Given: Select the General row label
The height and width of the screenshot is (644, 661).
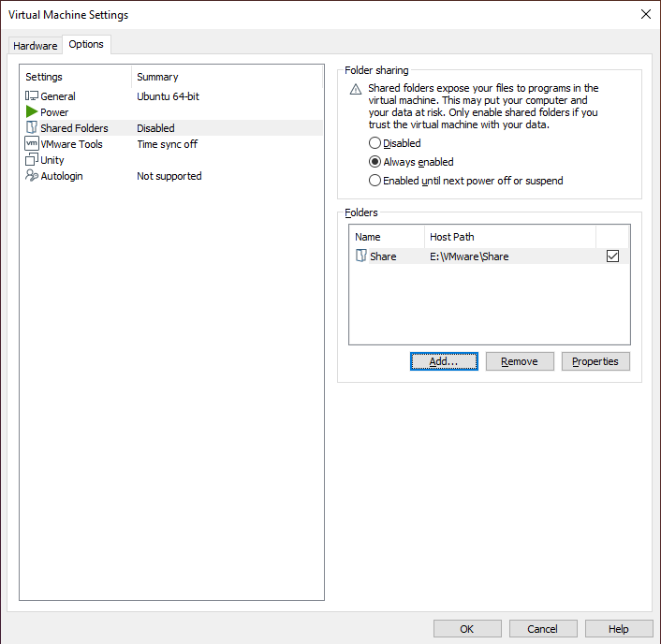Looking at the screenshot, I should click(58, 96).
